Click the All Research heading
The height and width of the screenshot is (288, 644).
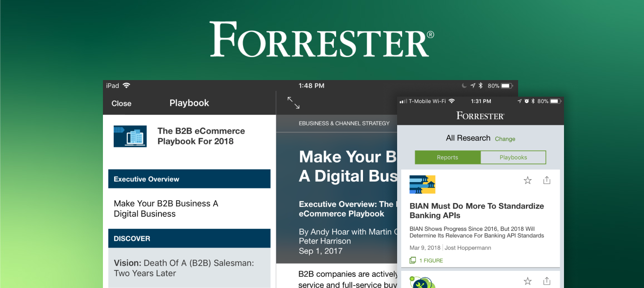pos(468,138)
